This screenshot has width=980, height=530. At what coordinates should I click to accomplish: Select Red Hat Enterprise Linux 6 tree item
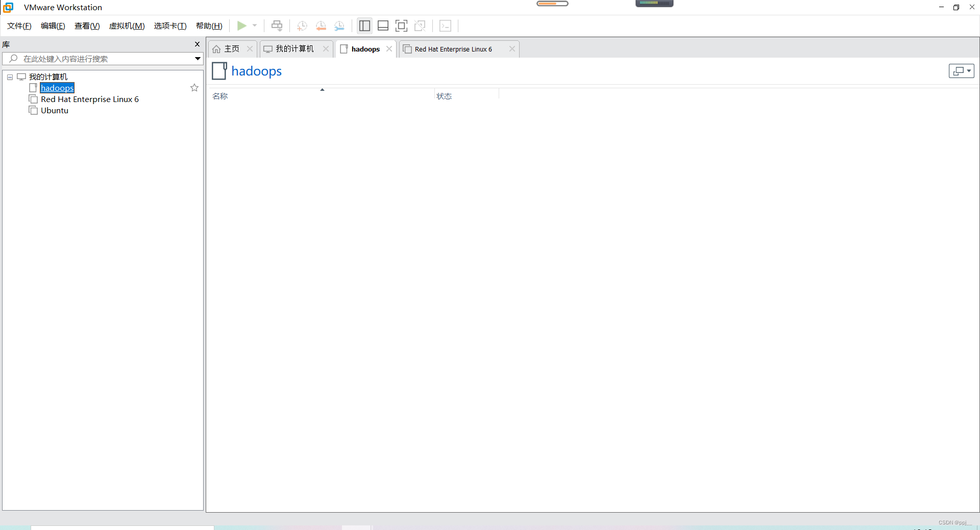point(90,99)
